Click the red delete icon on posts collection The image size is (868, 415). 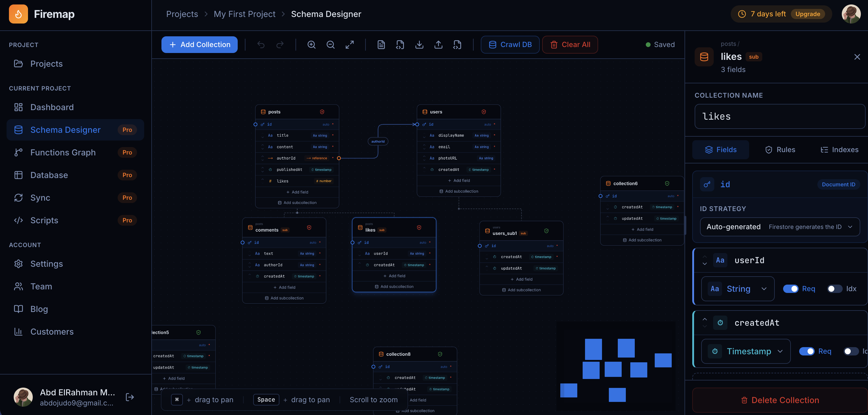click(322, 112)
